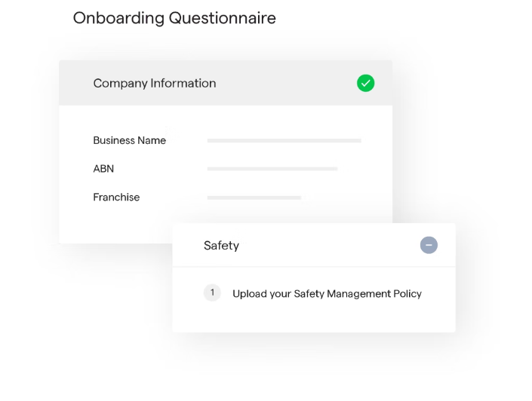Click the step number 1 badge
The image size is (532, 401).
pyautogui.click(x=212, y=292)
